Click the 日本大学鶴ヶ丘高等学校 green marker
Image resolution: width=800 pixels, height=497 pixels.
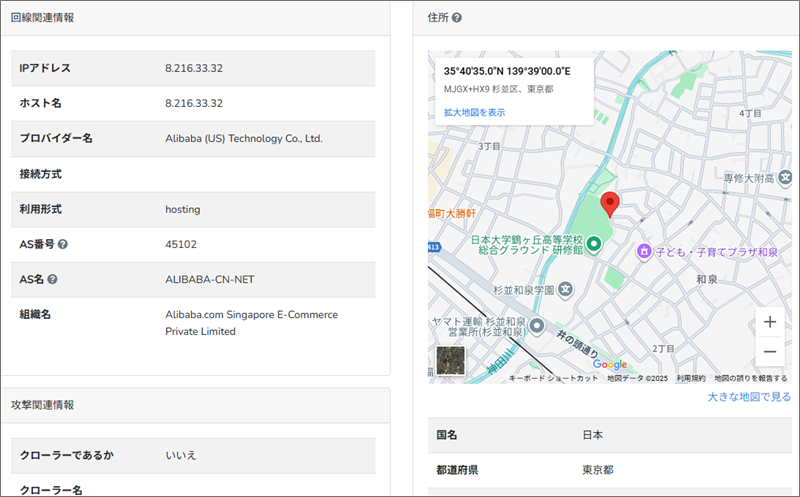[x=593, y=244]
